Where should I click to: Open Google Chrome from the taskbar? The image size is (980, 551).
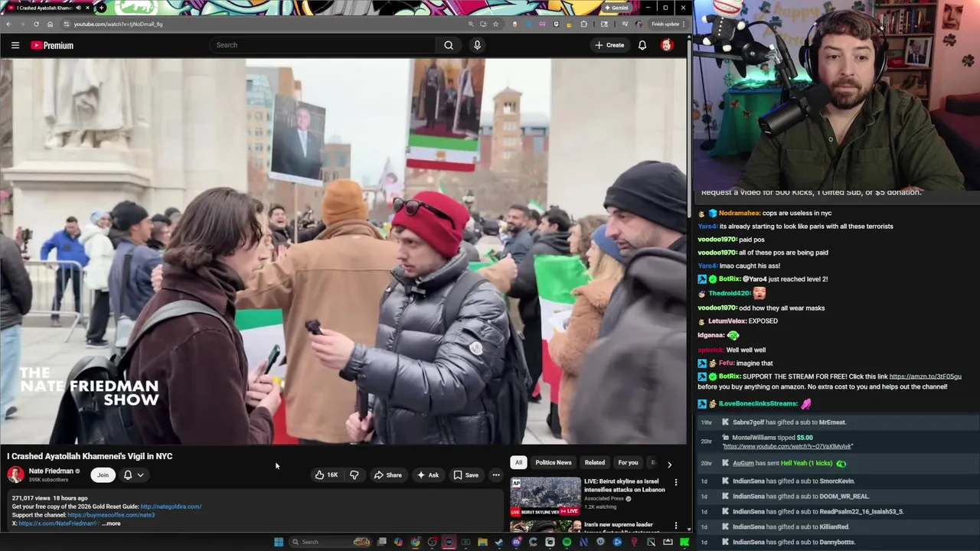(415, 542)
